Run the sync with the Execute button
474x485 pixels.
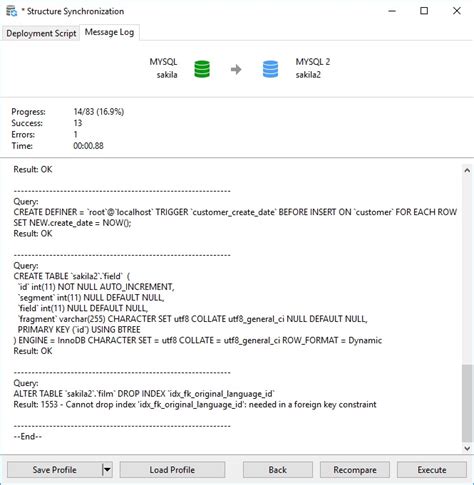coord(432,470)
